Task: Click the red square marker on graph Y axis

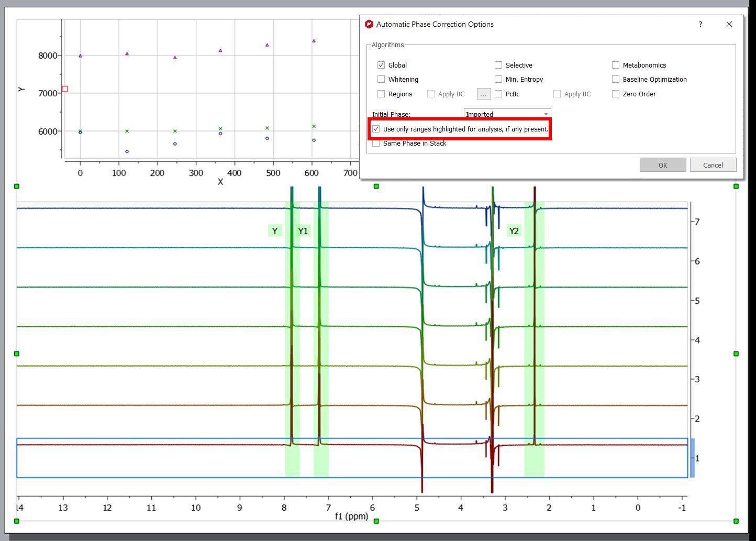Action: [x=65, y=89]
